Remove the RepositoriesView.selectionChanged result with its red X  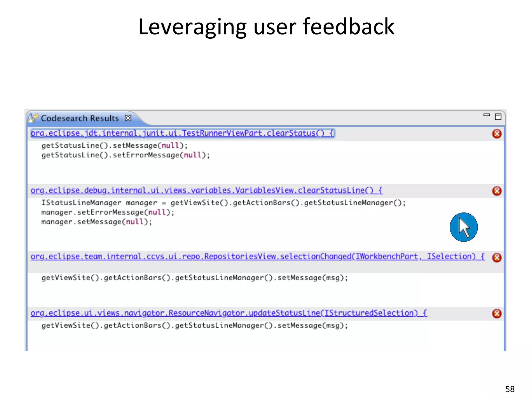(x=497, y=257)
